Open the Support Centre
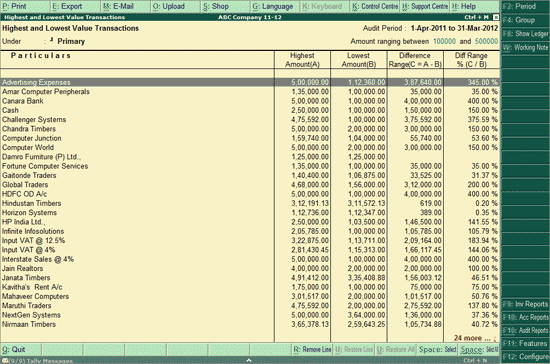This screenshot has height=364, width=550. pyautogui.click(x=425, y=6)
